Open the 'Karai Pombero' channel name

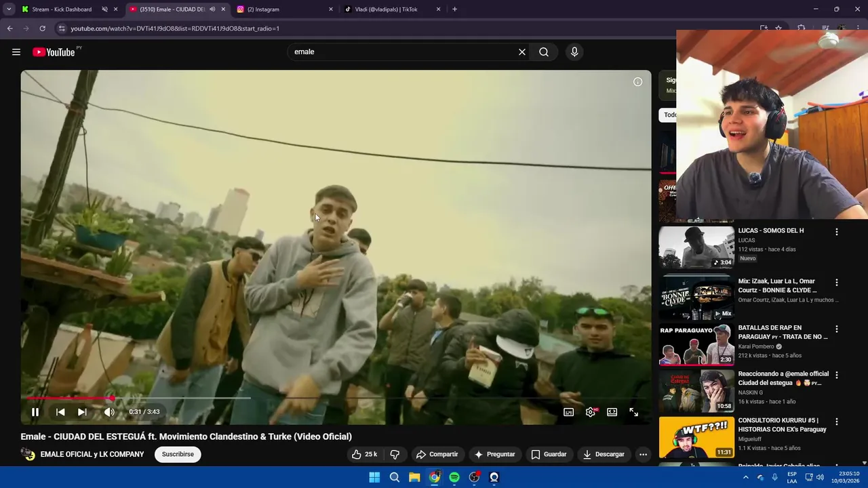(756, 346)
